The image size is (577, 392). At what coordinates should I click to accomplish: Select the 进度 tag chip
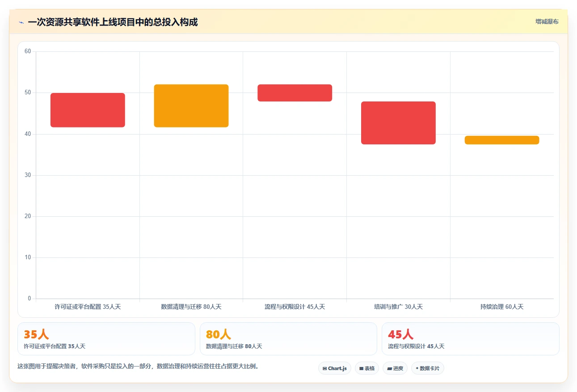(395, 368)
